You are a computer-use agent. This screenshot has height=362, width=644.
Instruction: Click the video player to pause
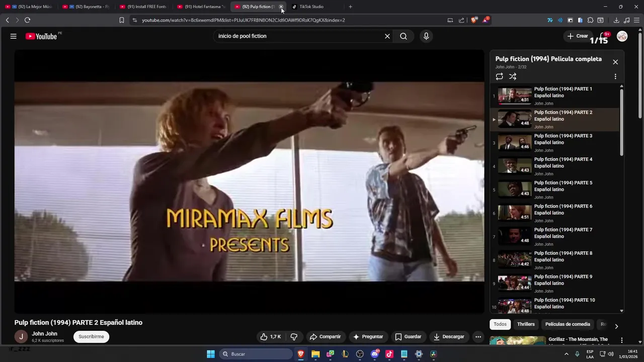point(249,182)
